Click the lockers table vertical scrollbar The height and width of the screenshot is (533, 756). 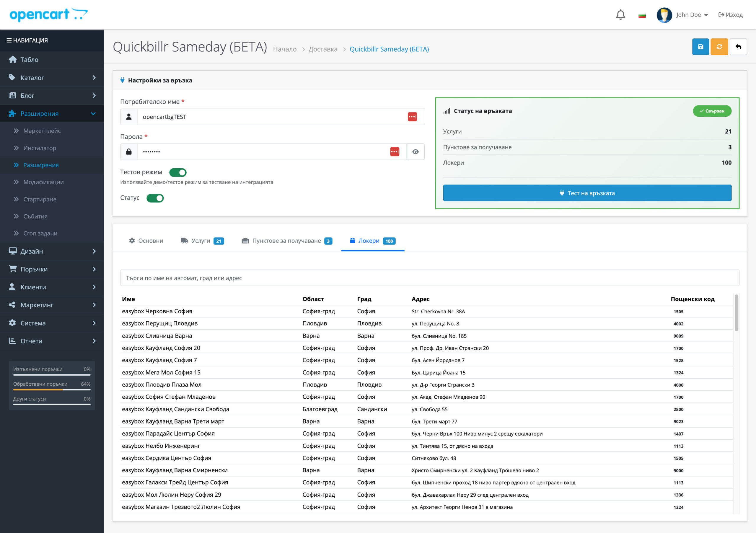pos(736,313)
